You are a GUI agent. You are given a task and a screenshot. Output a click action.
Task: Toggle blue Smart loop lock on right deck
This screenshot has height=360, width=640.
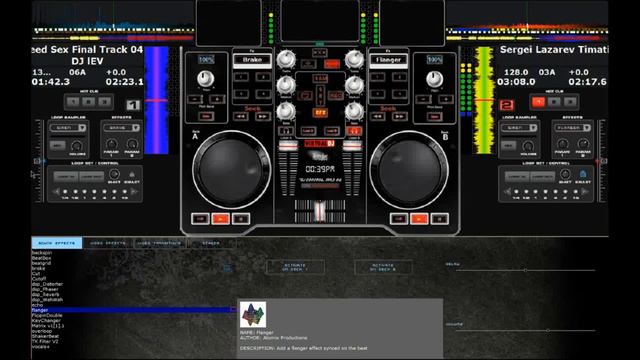point(583,175)
